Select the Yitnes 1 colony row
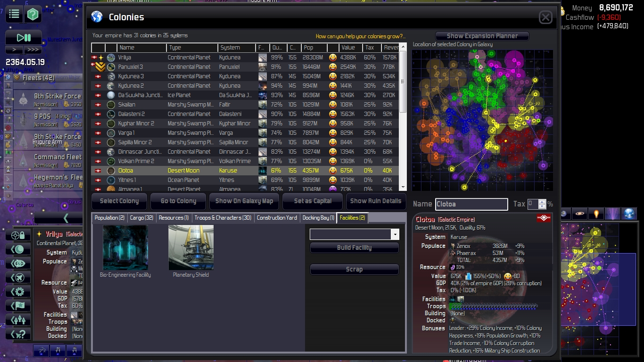Screen dimensions: 644x362 pos(245,180)
